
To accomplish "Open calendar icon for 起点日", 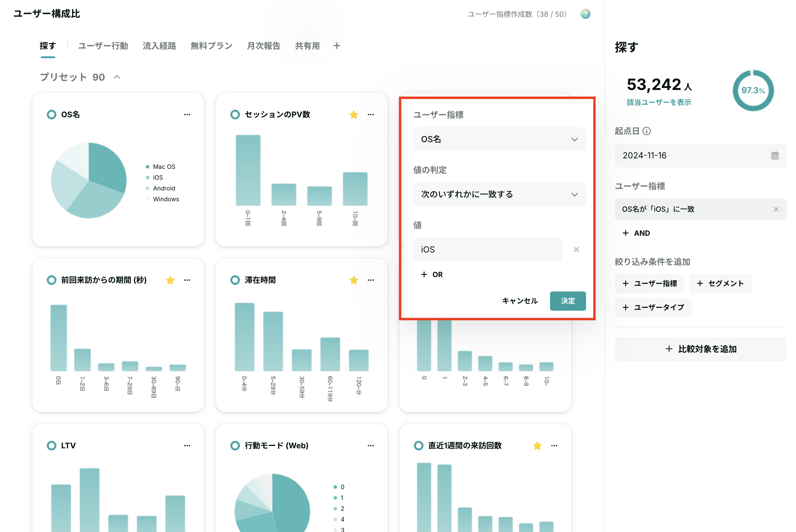I will click(775, 156).
